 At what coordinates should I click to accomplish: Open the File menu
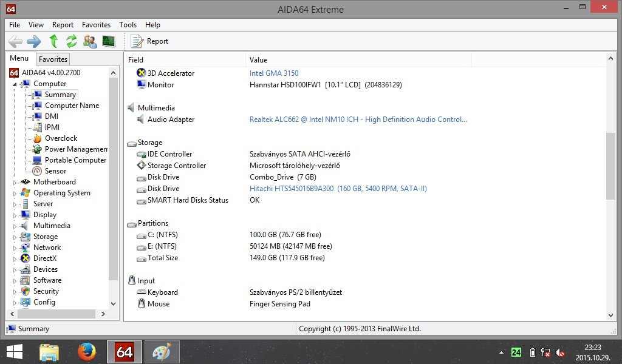15,24
